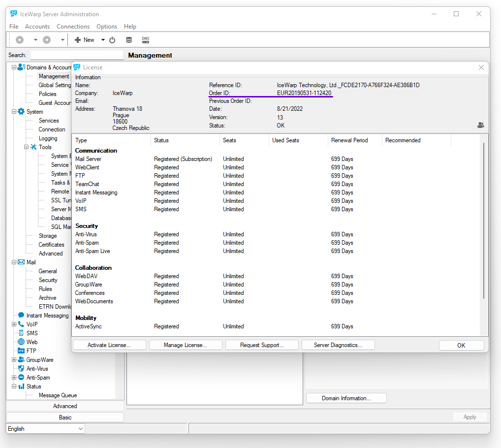This screenshot has width=501, height=448.
Task: Click the Domains & Accounts users icon
Action: coord(21,67)
